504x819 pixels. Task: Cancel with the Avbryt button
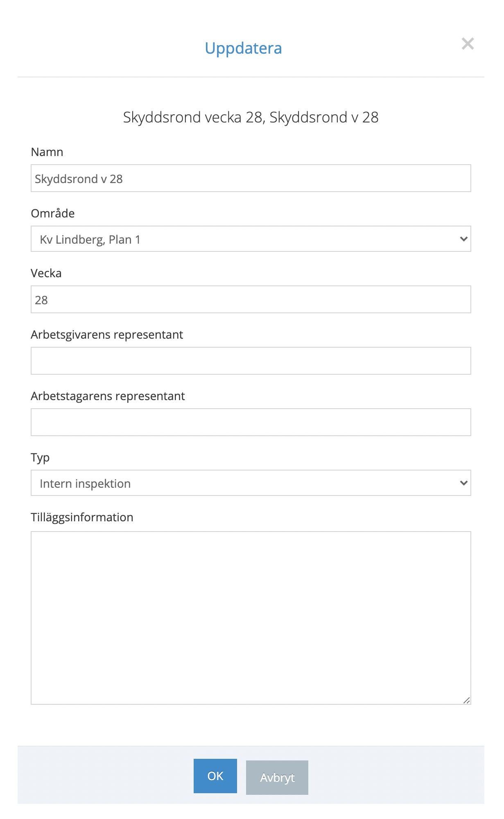click(277, 778)
